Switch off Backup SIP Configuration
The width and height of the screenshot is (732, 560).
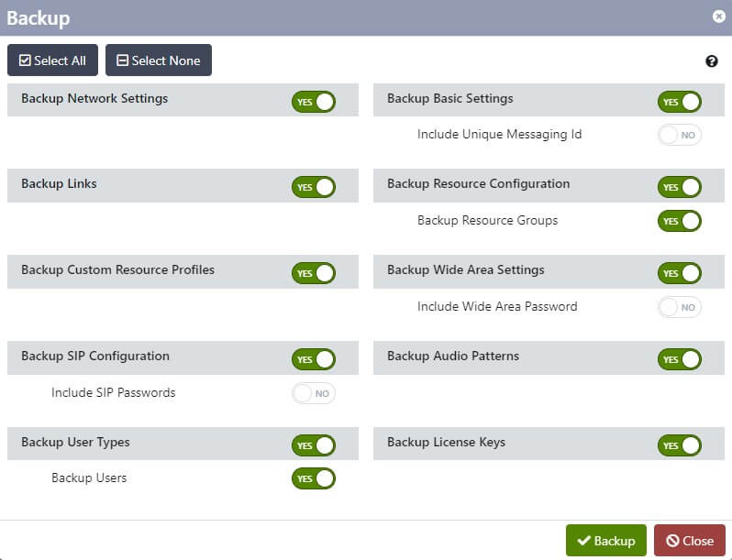pyautogui.click(x=314, y=359)
